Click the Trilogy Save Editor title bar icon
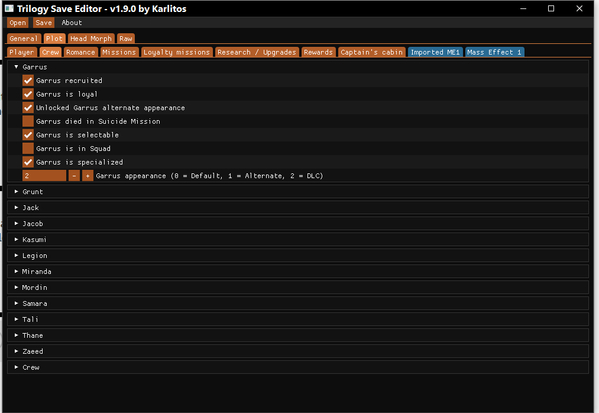 click(9, 8)
